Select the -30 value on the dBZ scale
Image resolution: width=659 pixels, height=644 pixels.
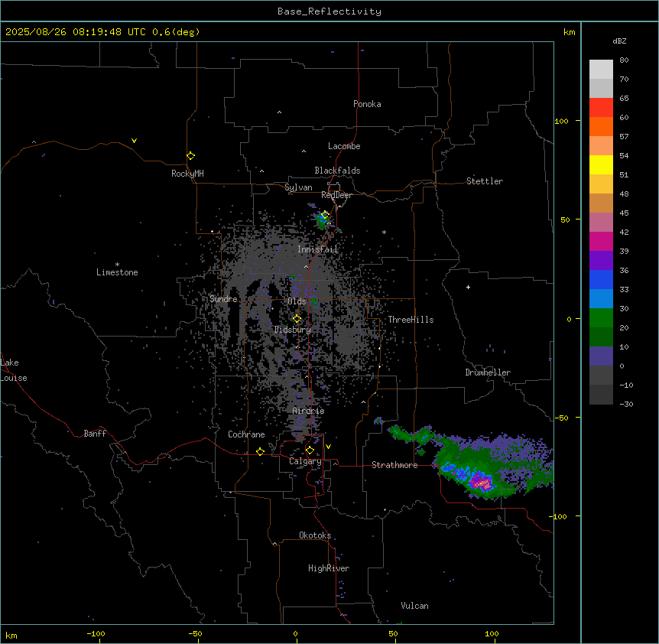coord(626,405)
